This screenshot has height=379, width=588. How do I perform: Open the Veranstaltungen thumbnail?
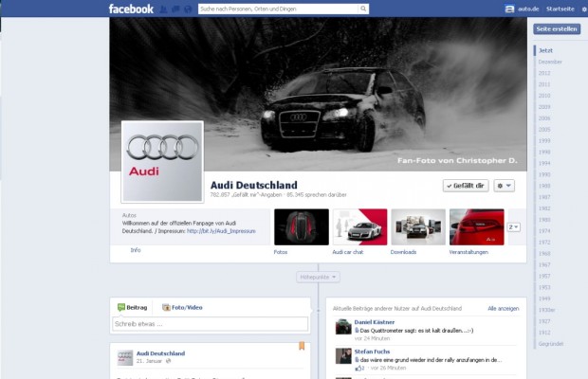tap(477, 227)
